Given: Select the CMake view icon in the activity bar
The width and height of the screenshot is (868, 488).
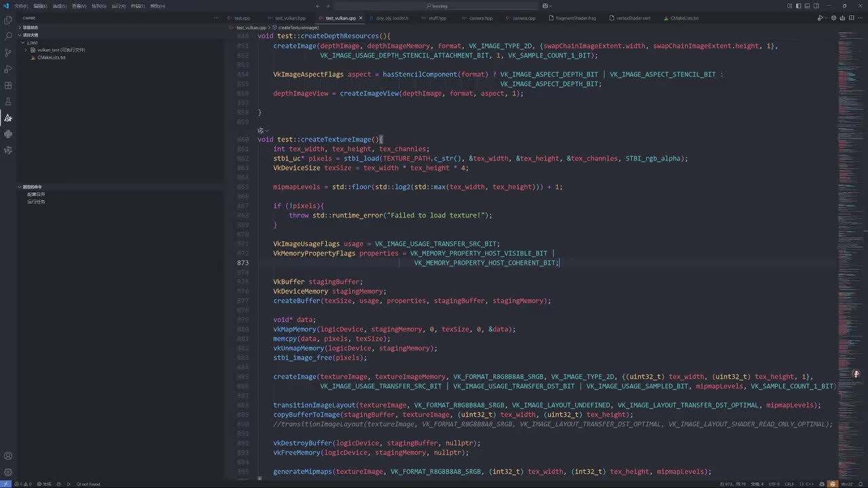Looking at the screenshot, I should [x=8, y=118].
